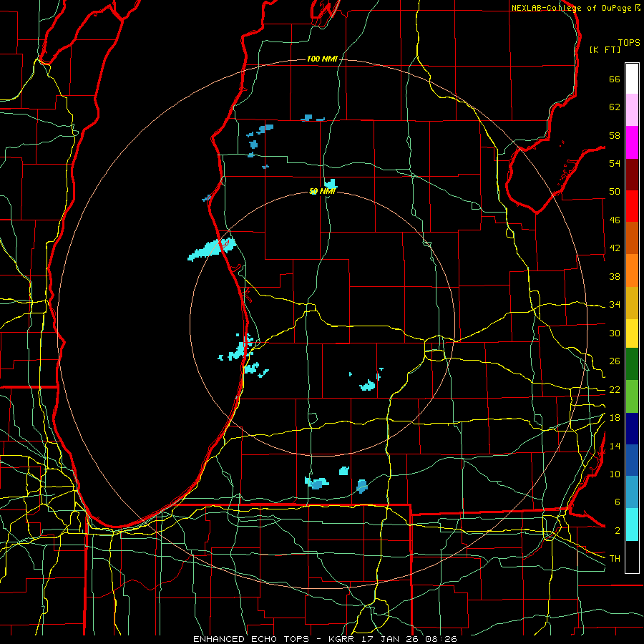Select the light pink legend swatch
644x644 pixels.
click(632, 110)
